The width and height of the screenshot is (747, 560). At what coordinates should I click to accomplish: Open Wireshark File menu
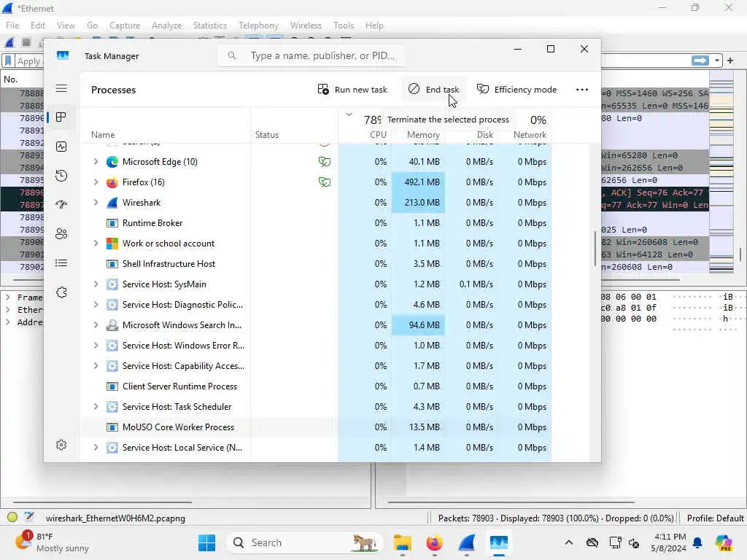(12, 26)
